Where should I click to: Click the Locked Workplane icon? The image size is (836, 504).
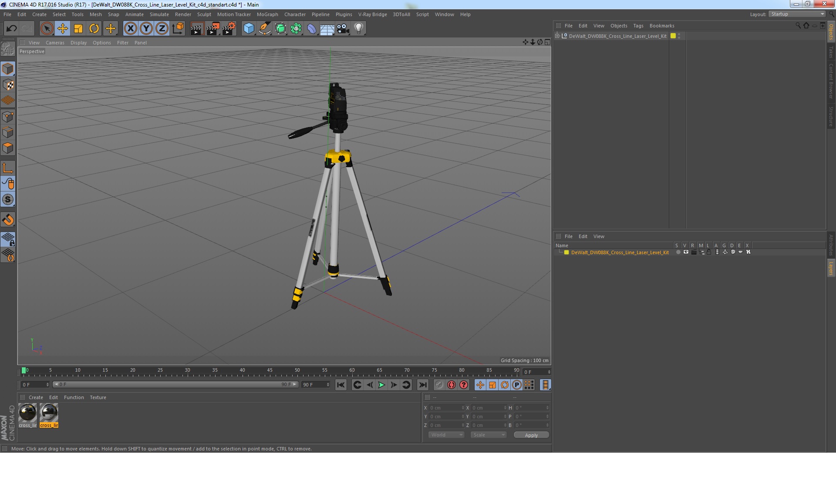point(8,239)
